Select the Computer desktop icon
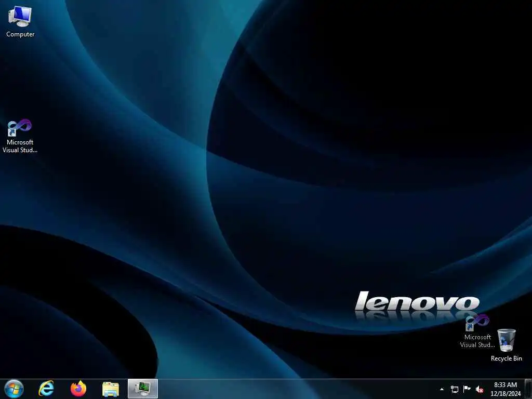The image size is (532, 399). [x=20, y=22]
